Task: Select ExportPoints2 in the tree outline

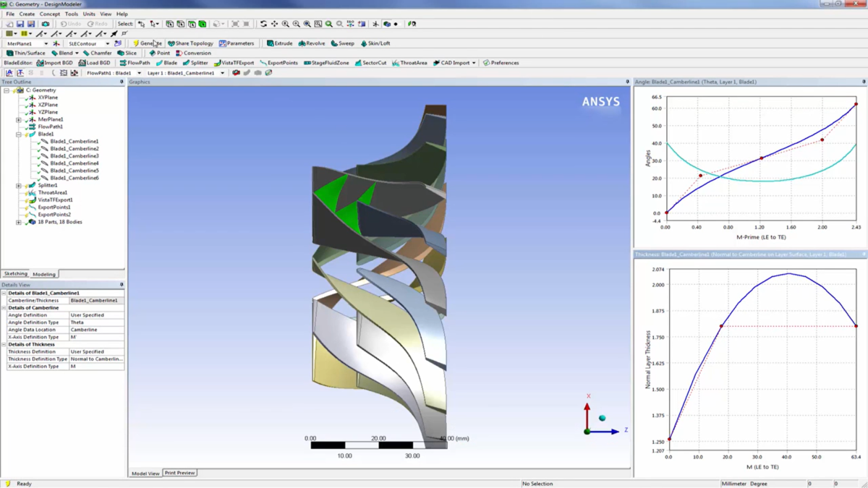Action: click(x=54, y=215)
